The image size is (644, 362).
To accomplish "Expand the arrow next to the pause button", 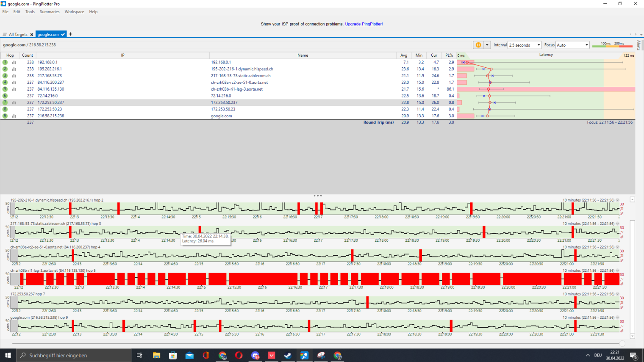I will click(x=487, y=45).
